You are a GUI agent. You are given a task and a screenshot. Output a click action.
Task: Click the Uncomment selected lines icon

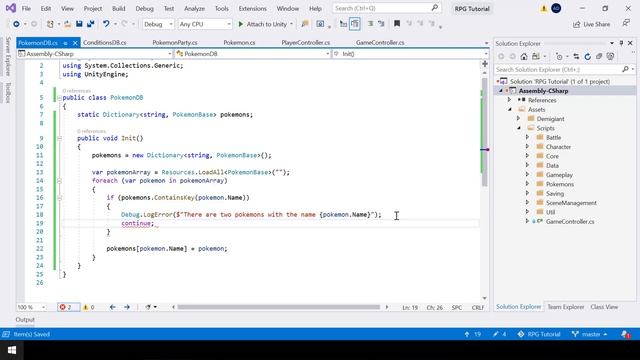tap(381, 24)
